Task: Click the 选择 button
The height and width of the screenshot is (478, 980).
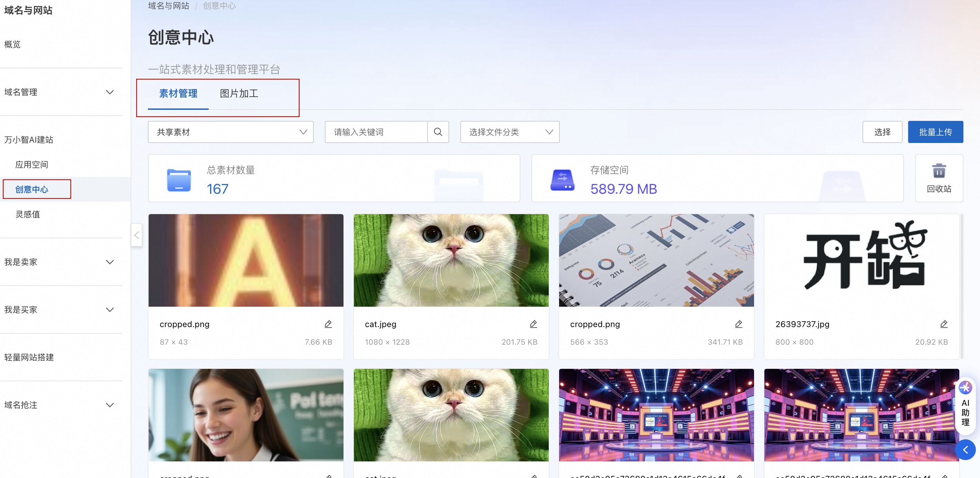Action: [882, 132]
